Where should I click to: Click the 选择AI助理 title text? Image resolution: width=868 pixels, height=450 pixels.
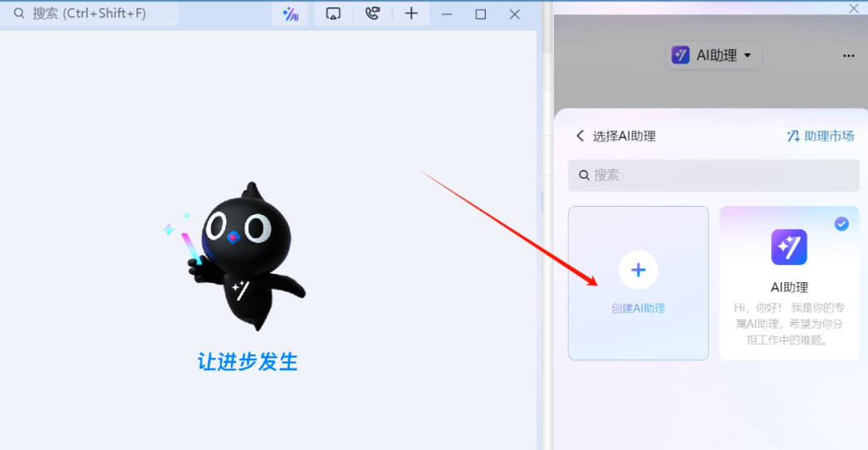coord(624,136)
